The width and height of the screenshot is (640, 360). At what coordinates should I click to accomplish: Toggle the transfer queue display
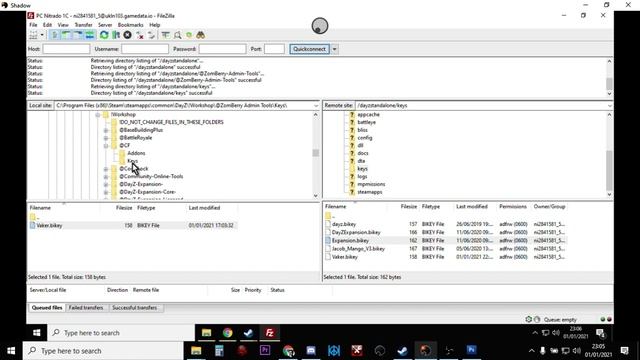(89, 35)
